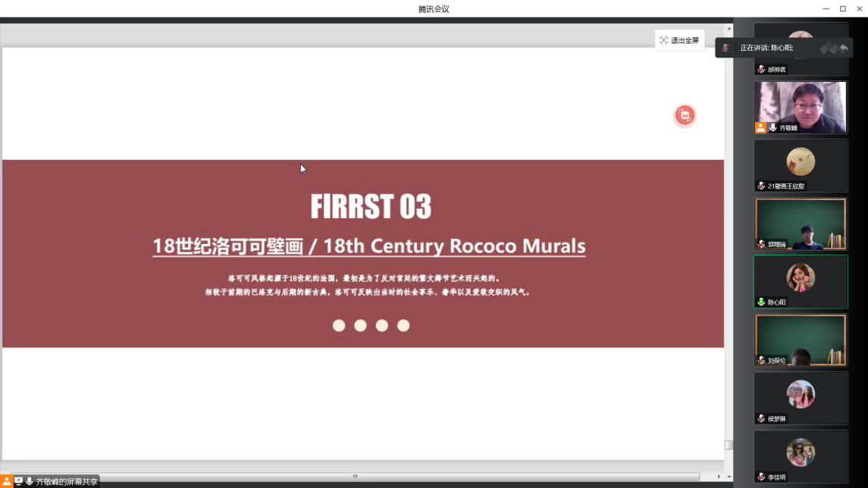Viewport: 868px width, 488px height.
Task: Click the vertical scrollbar down arrow
Action: point(729,477)
